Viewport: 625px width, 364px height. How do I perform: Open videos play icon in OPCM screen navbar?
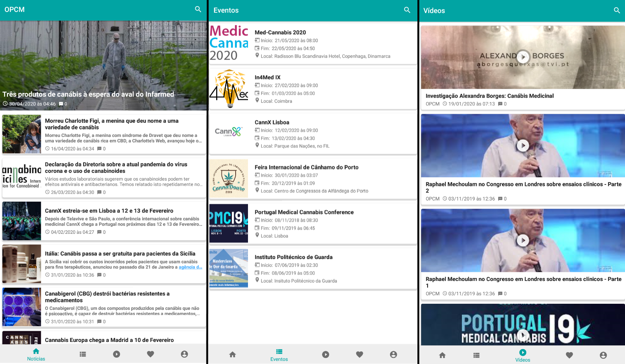(117, 354)
